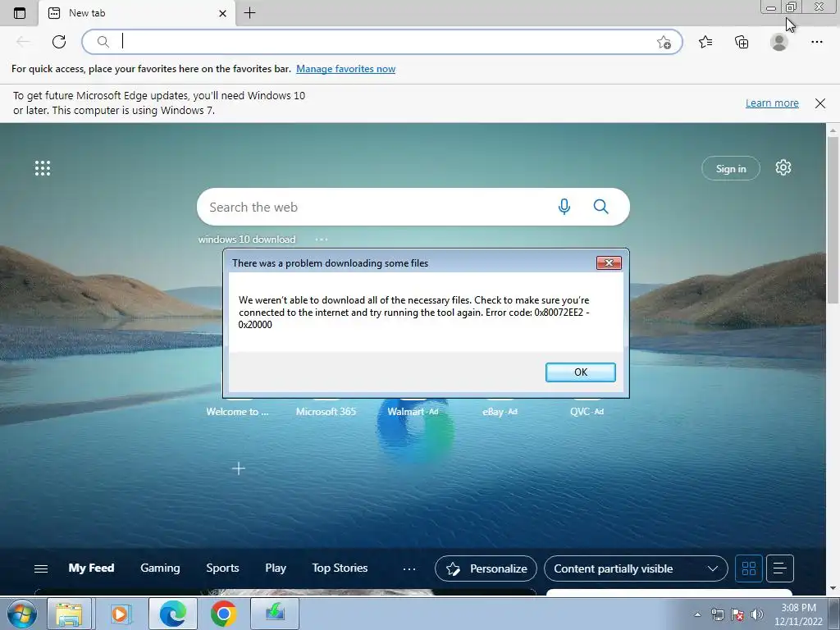Focus the browser address bar
The height and width of the screenshot is (630, 840).
pyautogui.click(x=382, y=42)
